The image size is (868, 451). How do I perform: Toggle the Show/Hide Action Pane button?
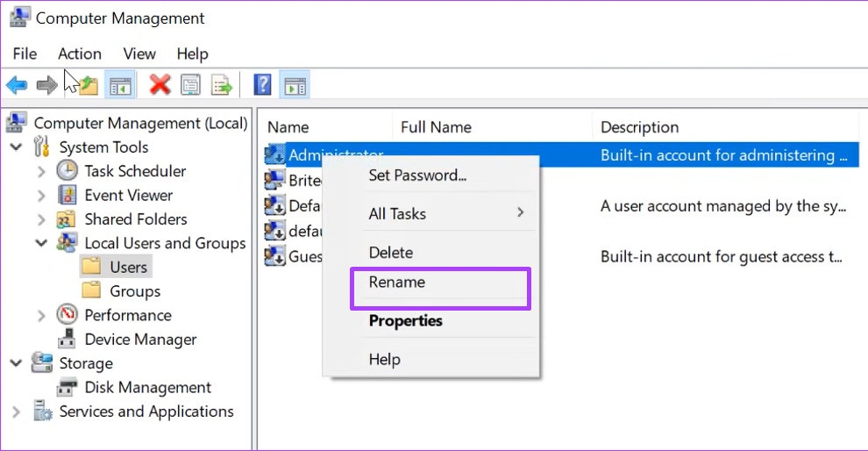tap(295, 84)
